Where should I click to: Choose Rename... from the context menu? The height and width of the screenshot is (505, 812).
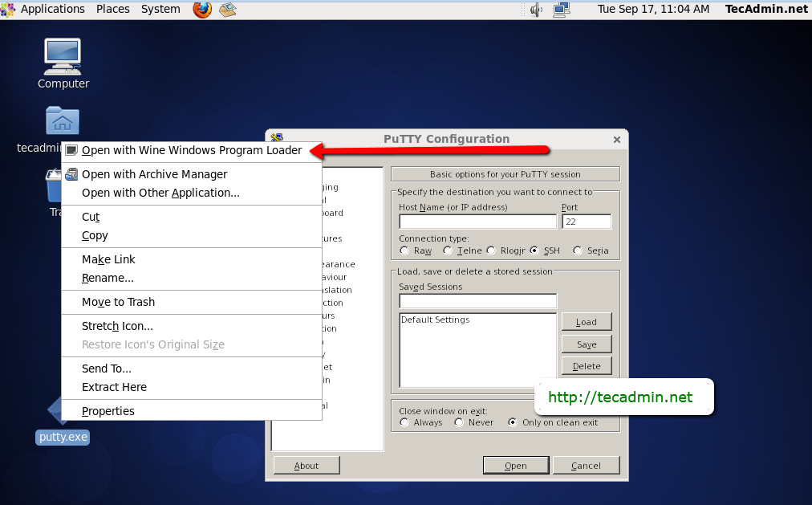(x=192, y=278)
